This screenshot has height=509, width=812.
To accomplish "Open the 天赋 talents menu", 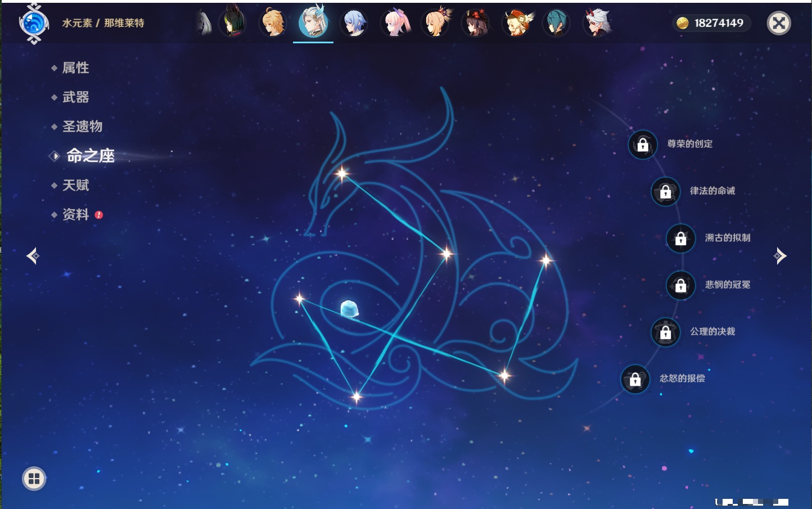I will pos(75,185).
